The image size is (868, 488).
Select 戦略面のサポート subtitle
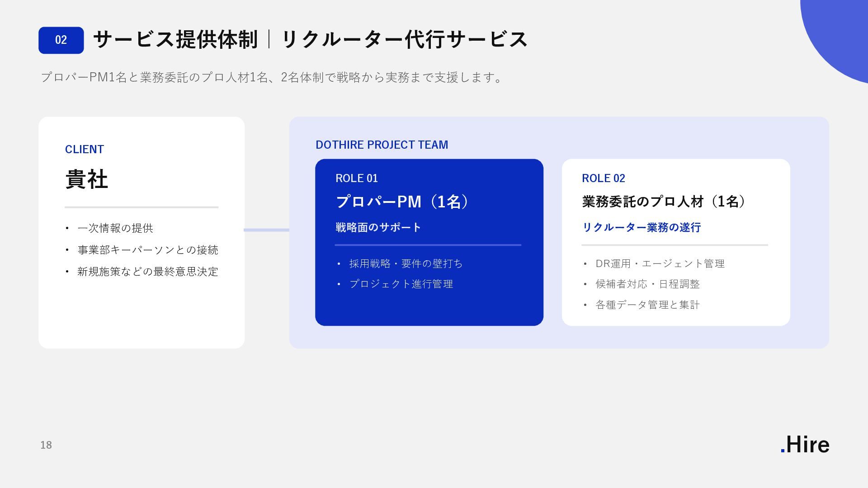[378, 227]
